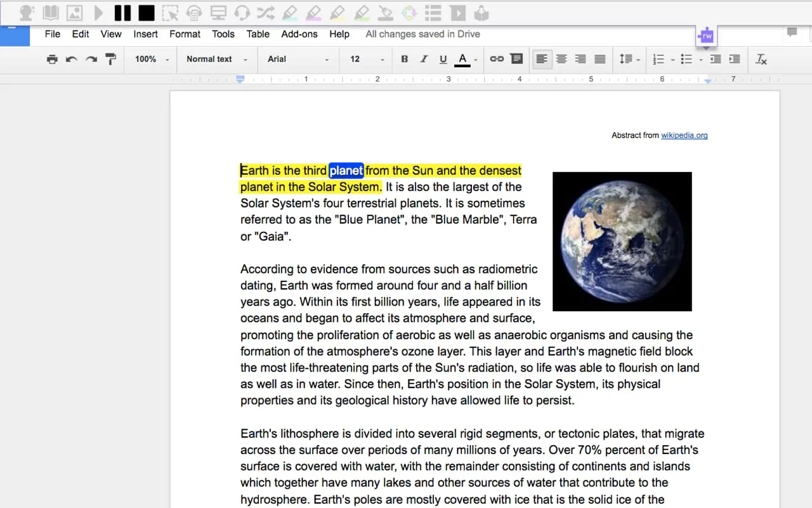The width and height of the screenshot is (812, 508).
Task: Click All changes saved in Drive
Action: pyautogui.click(x=422, y=34)
